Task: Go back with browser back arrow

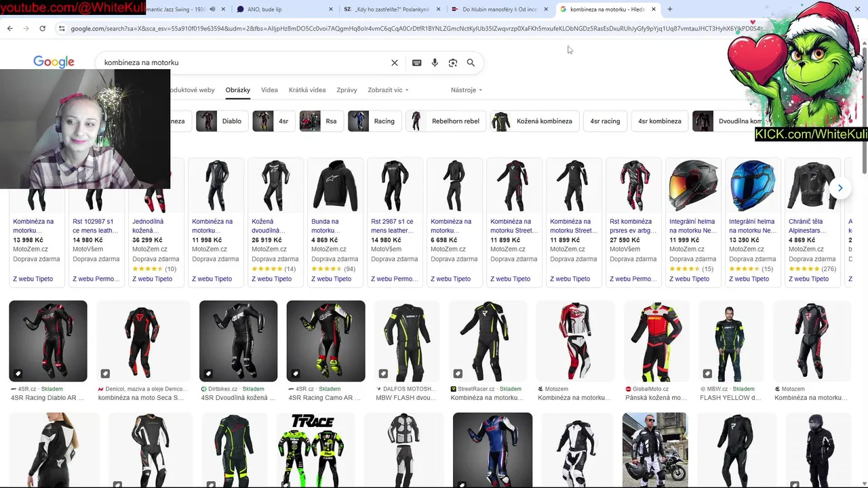Action: coord(9,28)
